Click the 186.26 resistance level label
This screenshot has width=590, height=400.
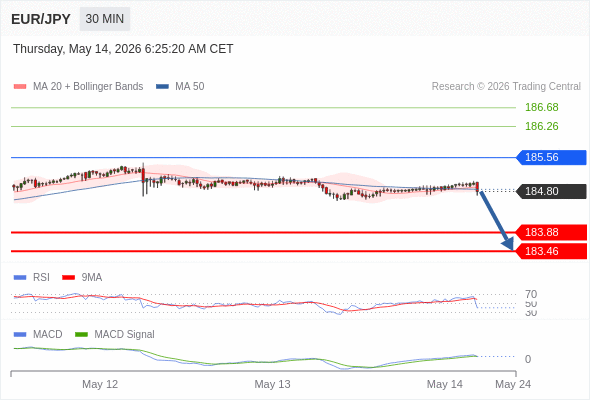(x=542, y=126)
